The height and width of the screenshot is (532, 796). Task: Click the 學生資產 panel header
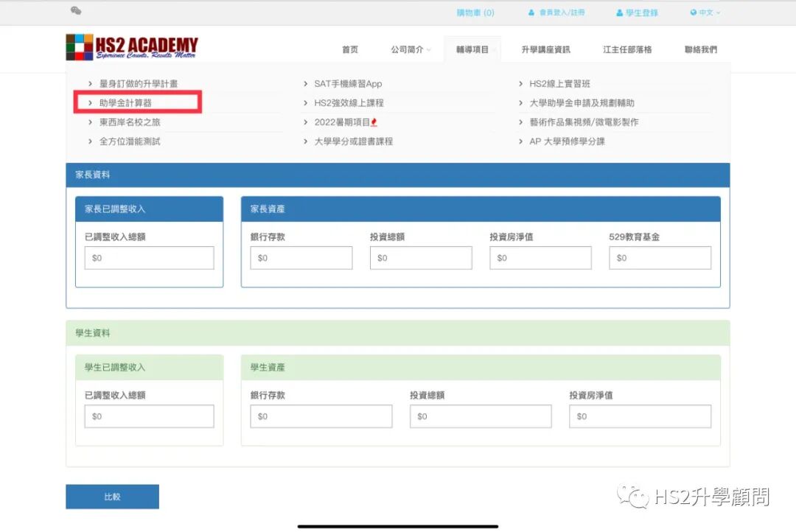pos(481,368)
